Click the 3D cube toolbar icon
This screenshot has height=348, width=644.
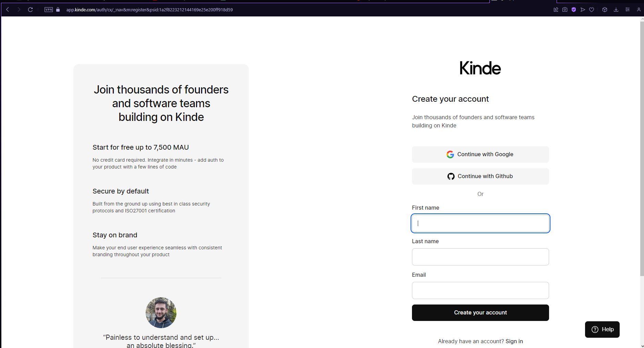click(x=605, y=10)
